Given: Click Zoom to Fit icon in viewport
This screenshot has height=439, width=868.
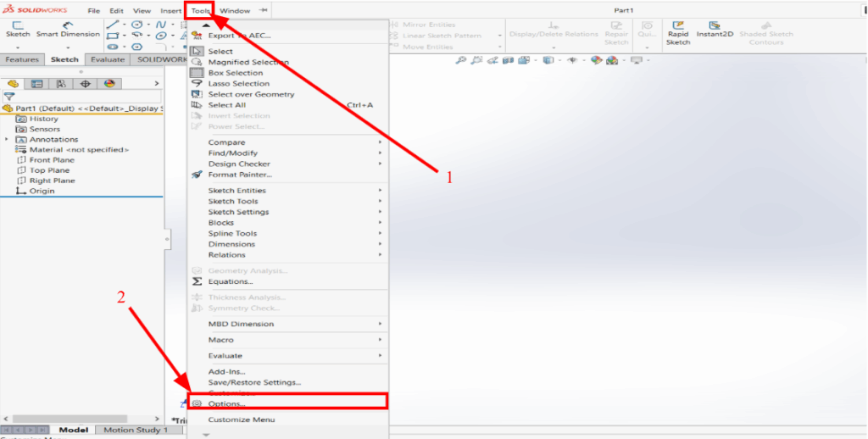Looking at the screenshot, I should tap(460, 60).
